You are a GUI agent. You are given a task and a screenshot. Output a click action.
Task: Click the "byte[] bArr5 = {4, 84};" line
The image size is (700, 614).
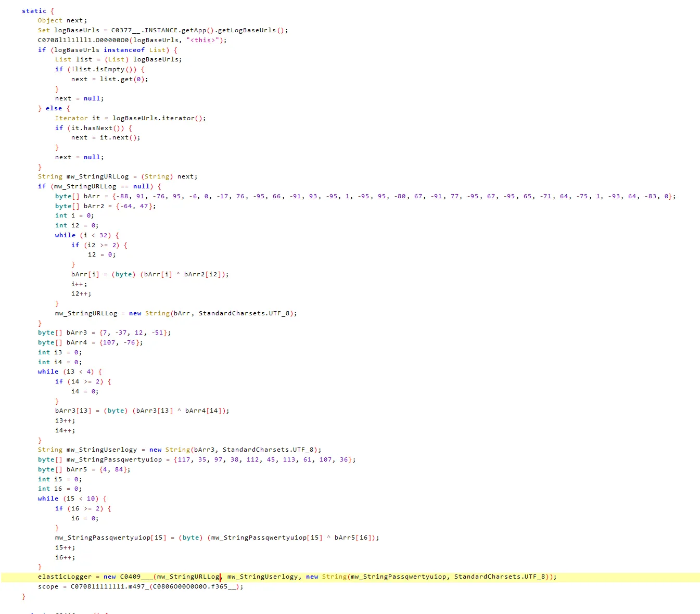84,469
